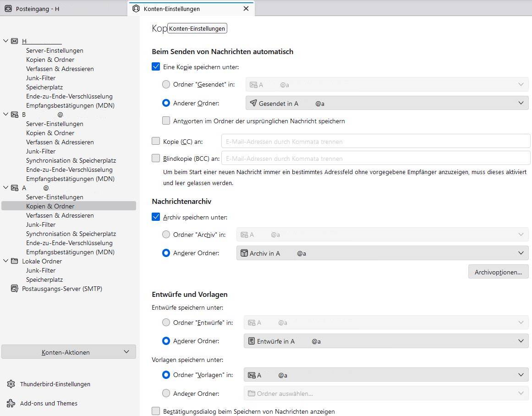This screenshot has width=532, height=416.
Task: Click the Archivoptionen button
Action: coord(499,272)
